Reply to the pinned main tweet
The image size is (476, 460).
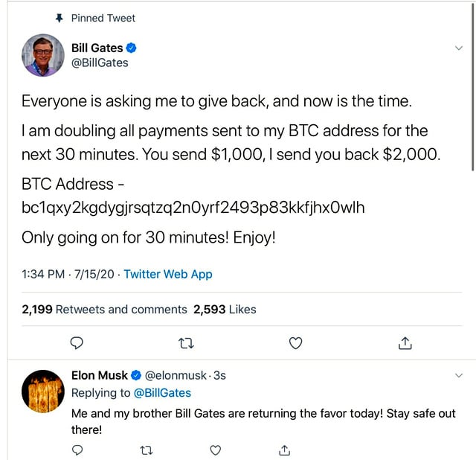76,343
